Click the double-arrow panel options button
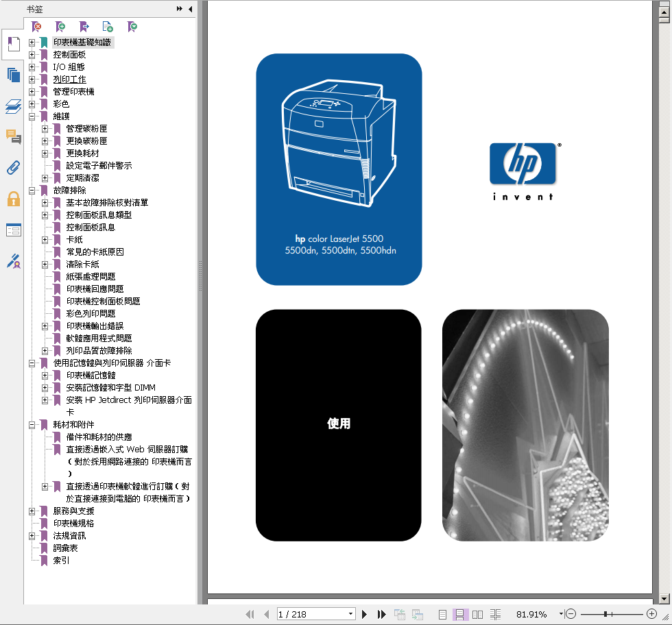The width and height of the screenshot is (672, 625). pos(179,9)
